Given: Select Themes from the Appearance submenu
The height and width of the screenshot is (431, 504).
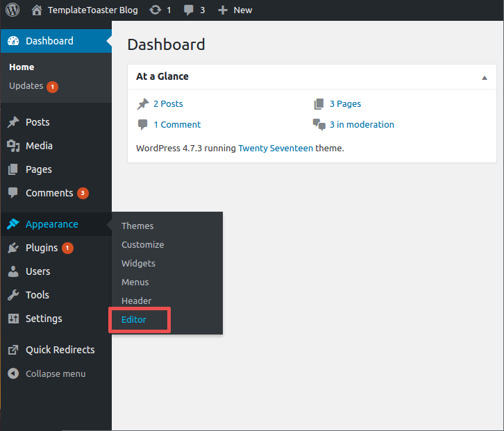Looking at the screenshot, I should tap(137, 226).
